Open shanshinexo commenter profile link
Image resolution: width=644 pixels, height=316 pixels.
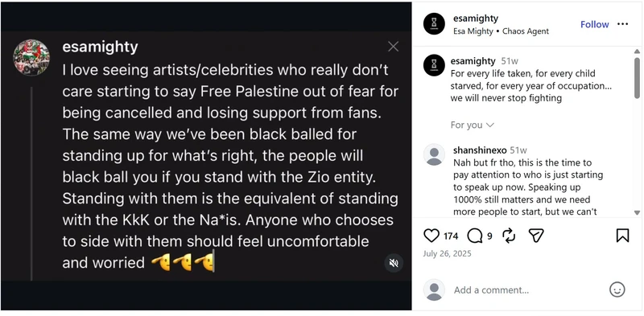point(480,150)
